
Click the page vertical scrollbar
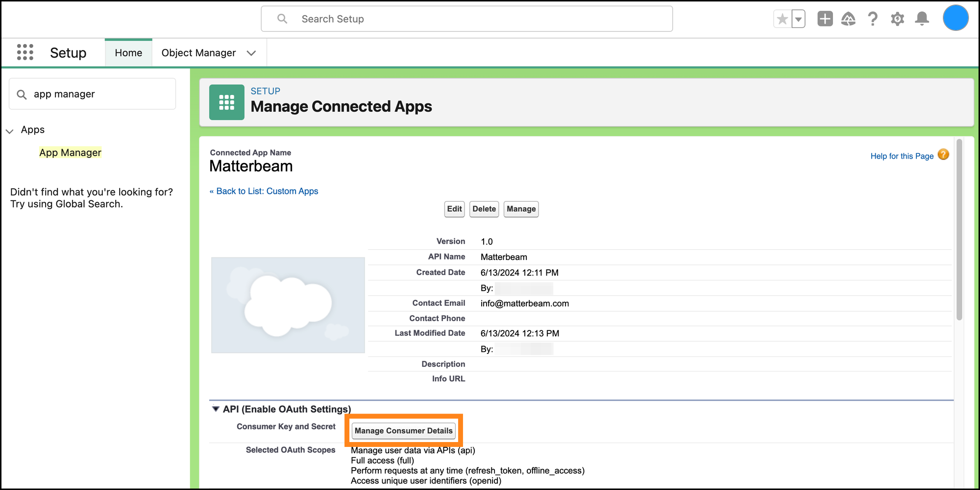959,230
